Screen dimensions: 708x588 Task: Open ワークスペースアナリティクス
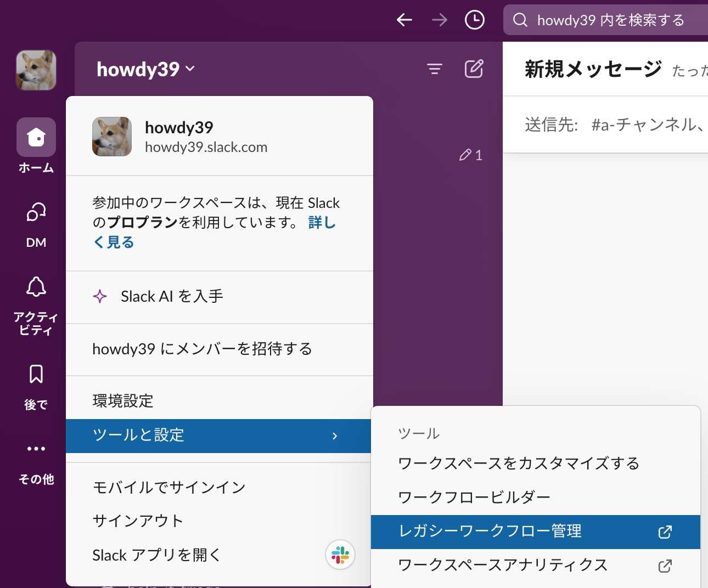(x=536, y=566)
